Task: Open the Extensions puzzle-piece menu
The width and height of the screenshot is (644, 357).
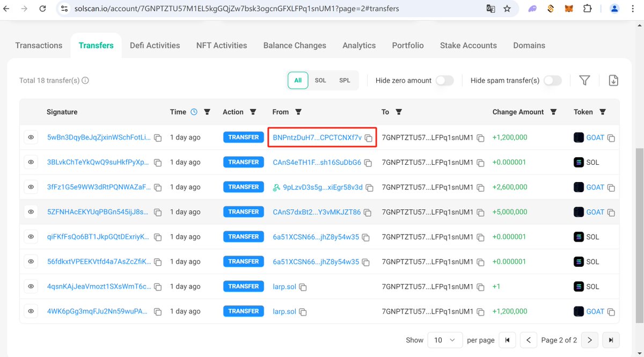Action: (587, 9)
